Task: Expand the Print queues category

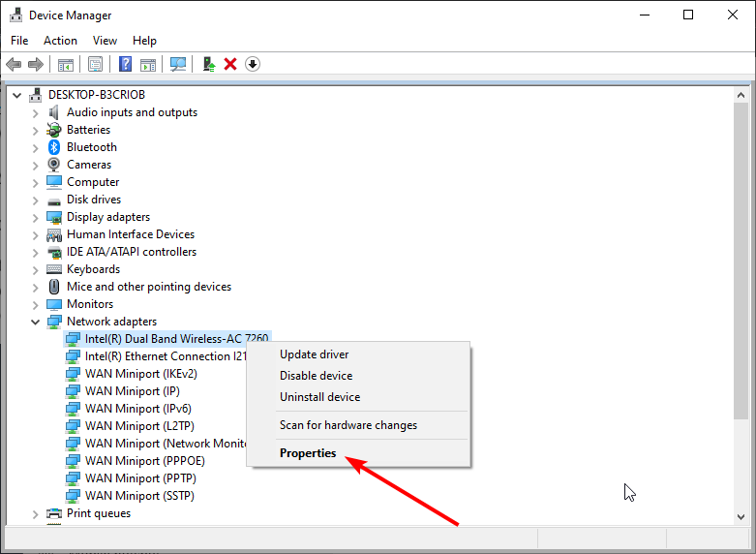Action: (x=35, y=514)
